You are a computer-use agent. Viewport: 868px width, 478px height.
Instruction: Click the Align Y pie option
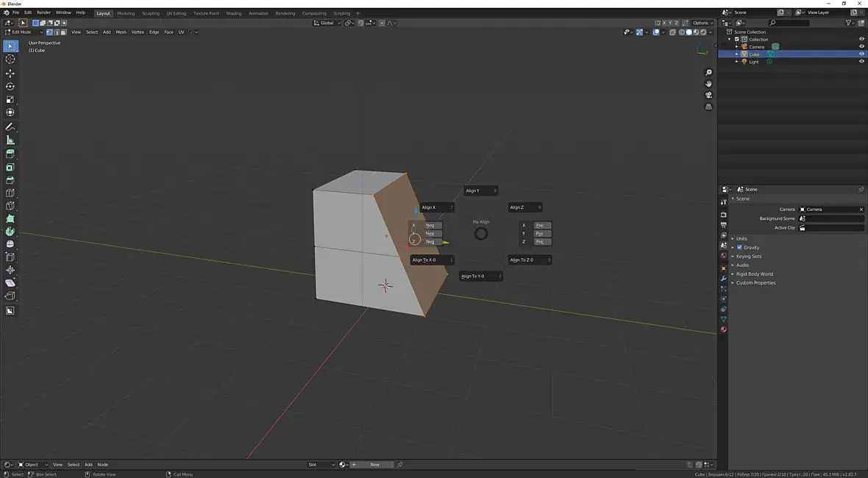[x=480, y=190]
